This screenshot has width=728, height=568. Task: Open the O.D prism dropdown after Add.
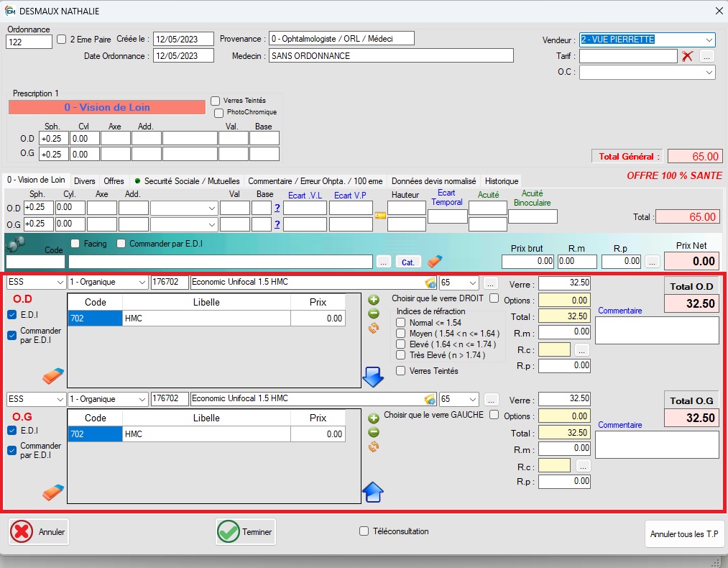coord(212,209)
